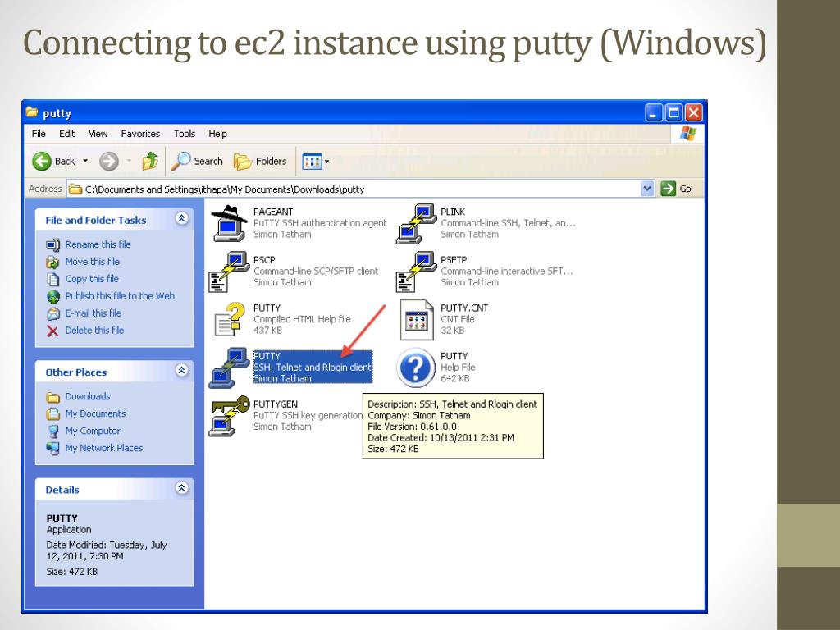Click the E-mail this file envelope icon
The height and width of the screenshot is (630, 840).
(x=53, y=313)
